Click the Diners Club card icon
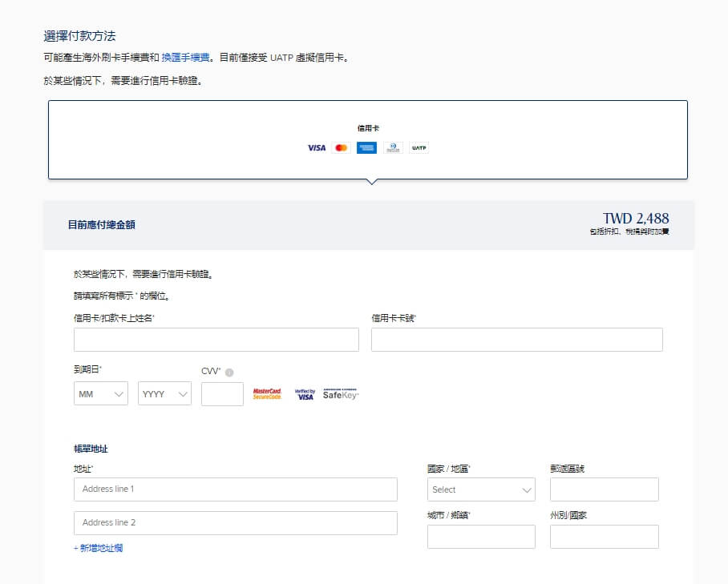Image resolution: width=728 pixels, height=584 pixels. [392, 148]
